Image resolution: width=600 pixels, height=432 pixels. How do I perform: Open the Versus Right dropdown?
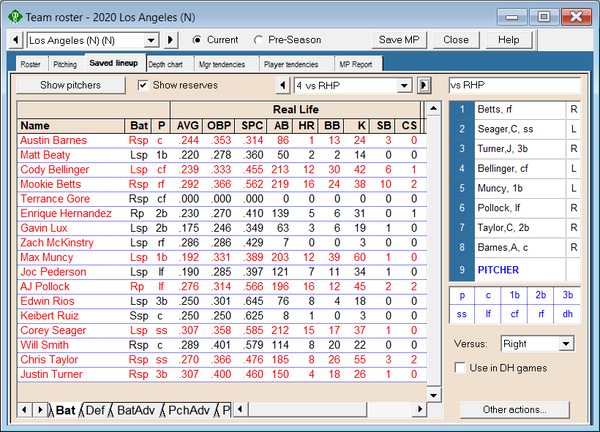point(566,343)
